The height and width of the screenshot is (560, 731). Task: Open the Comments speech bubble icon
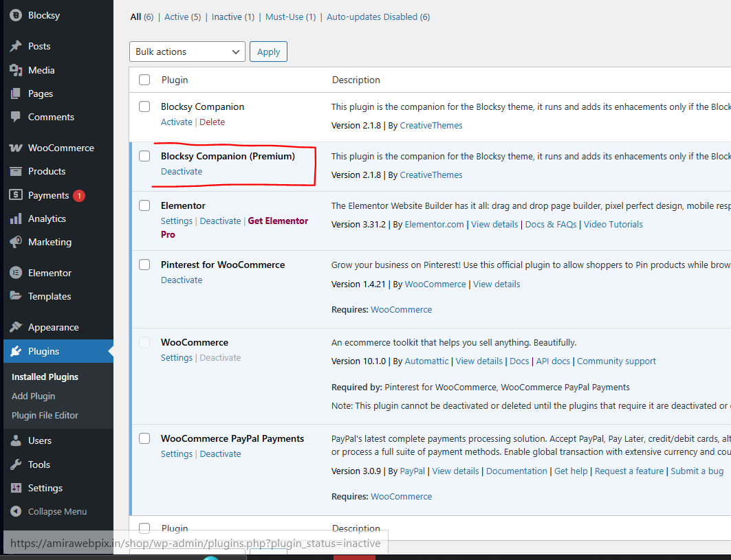pos(15,117)
